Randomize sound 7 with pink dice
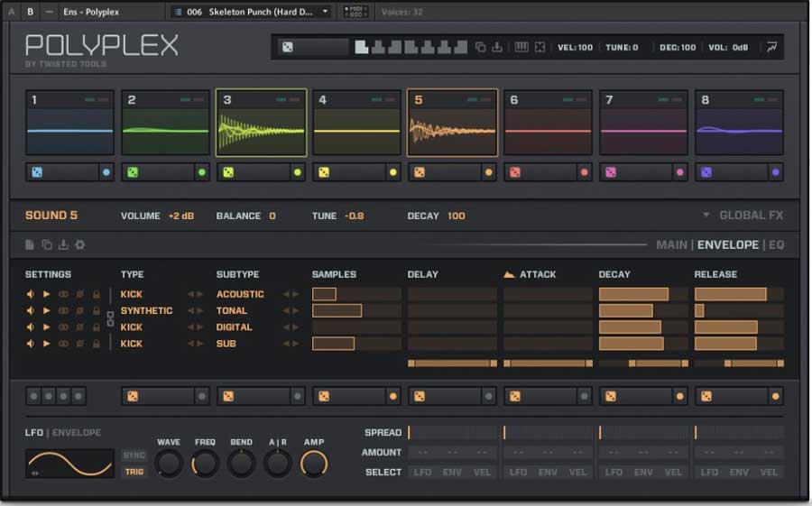 click(x=611, y=172)
